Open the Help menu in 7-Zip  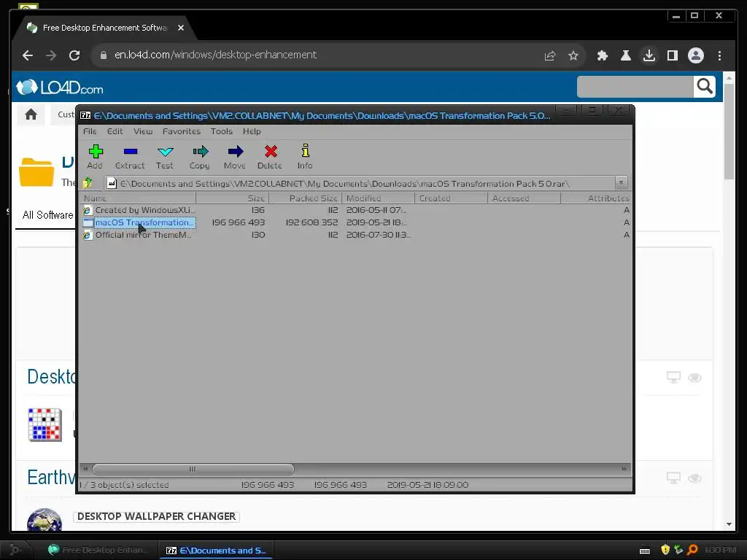click(252, 131)
